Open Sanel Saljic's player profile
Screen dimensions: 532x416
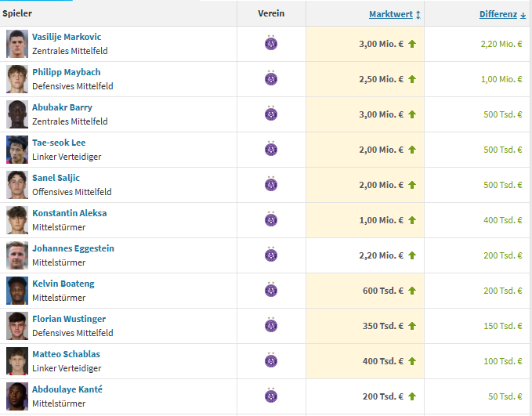(56, 178)
